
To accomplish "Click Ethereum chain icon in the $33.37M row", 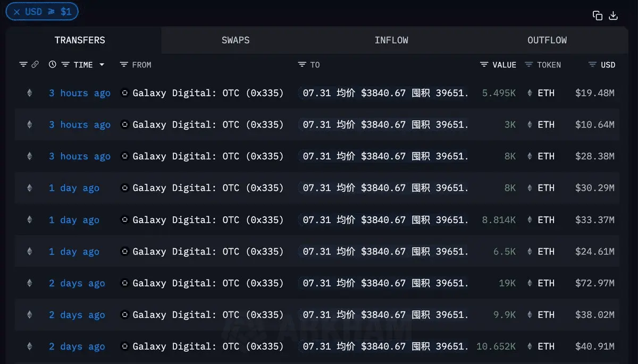I will (x=30, y=219).
